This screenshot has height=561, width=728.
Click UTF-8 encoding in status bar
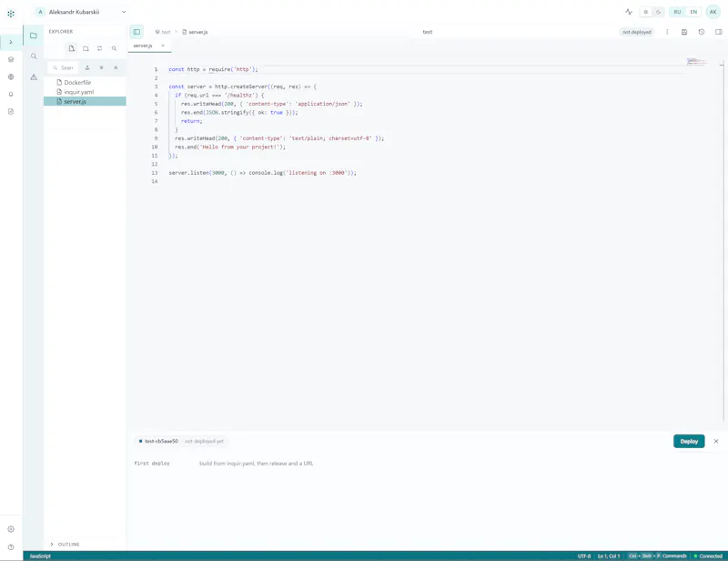pos(584,556)
